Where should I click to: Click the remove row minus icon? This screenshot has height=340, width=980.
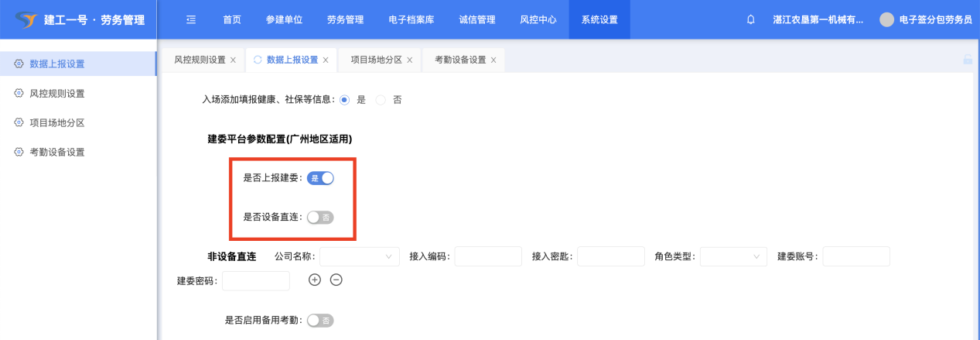(x=336, y=280)
